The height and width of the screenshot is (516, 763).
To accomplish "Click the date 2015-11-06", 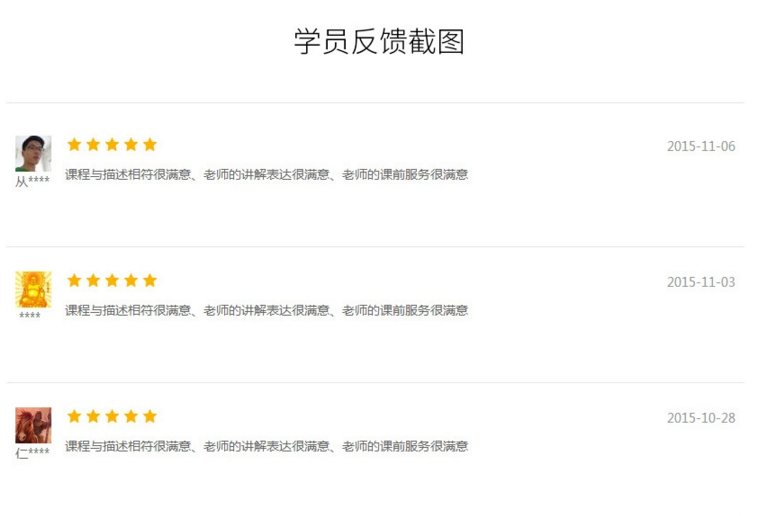I will point(700,146).
